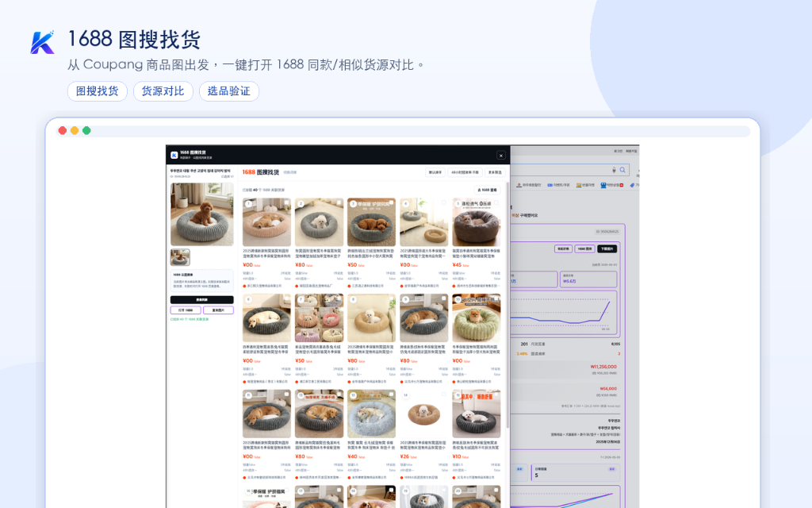Click the blue tag icon at the Coupang nav edge
The width and height of the screenshot is (812, 508).
click(632, 185)
